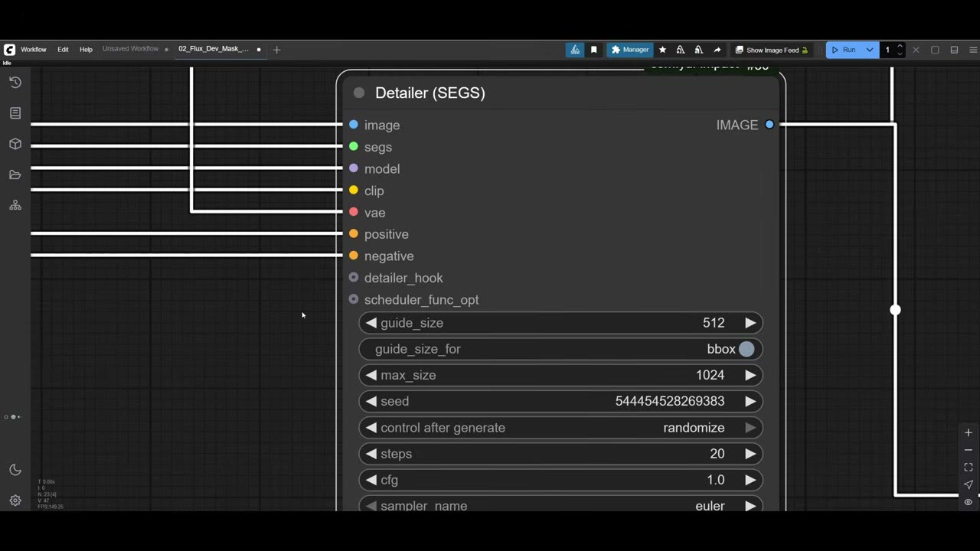
Task: Open the hamburger menu at top right
Action: pos(973,50)
